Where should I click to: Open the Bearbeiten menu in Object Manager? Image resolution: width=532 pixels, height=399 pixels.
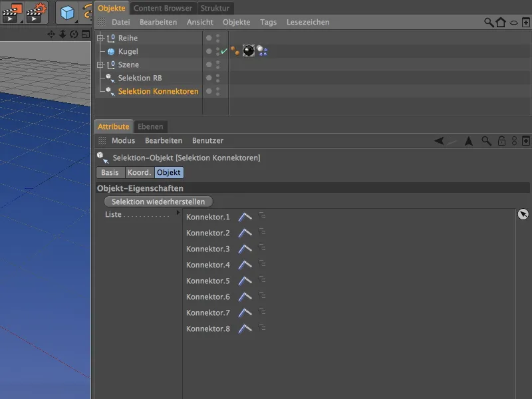pos(158,23)
